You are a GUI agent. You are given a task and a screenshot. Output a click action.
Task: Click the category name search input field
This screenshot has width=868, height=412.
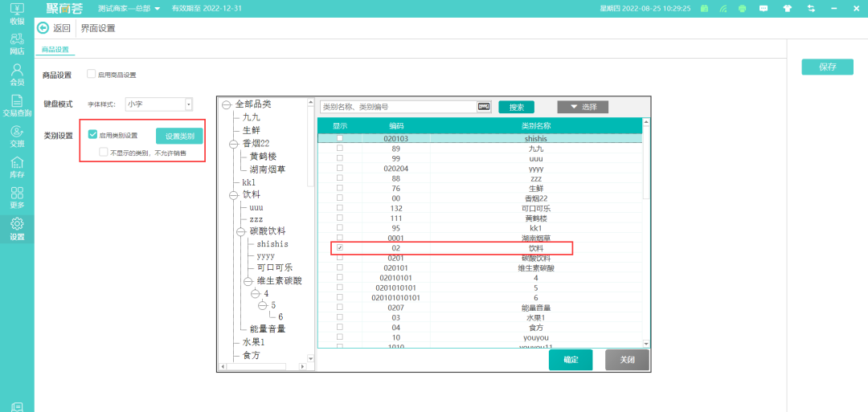click(x=398, y=106)
